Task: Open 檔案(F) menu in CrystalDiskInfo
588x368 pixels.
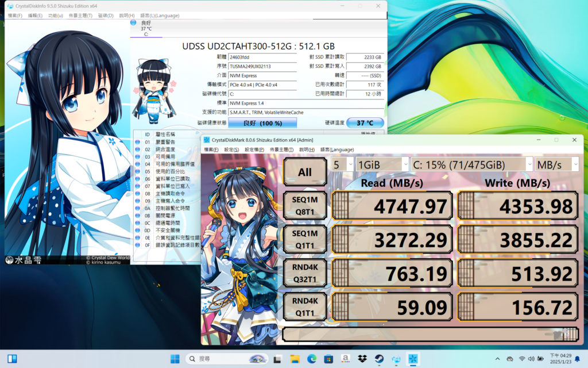Action: pyautogui.click(x=15, y=16)
